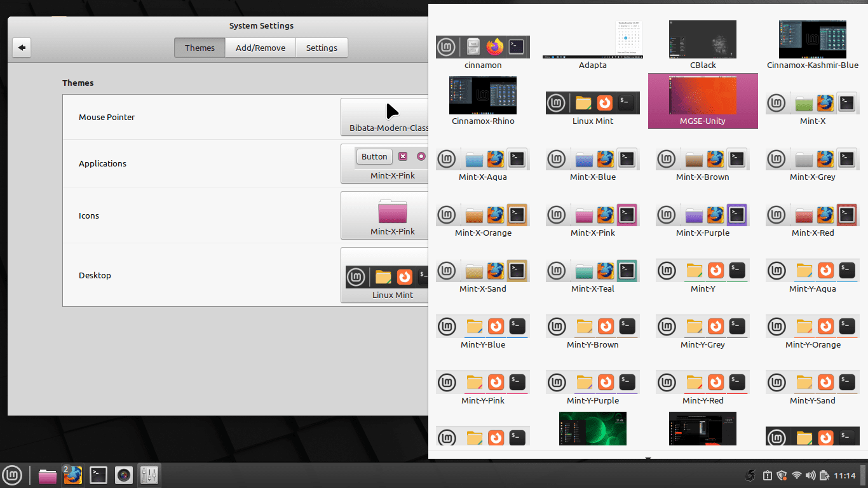Apply the Mint-X-Blue theme
Image resolution: width=868 pixels, height=488 pixels.
pyautogui.click(x=593, y=164)
